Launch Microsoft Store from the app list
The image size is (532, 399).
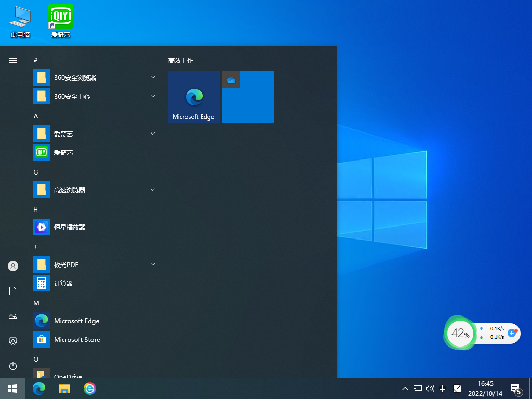(x=77, y=339)
